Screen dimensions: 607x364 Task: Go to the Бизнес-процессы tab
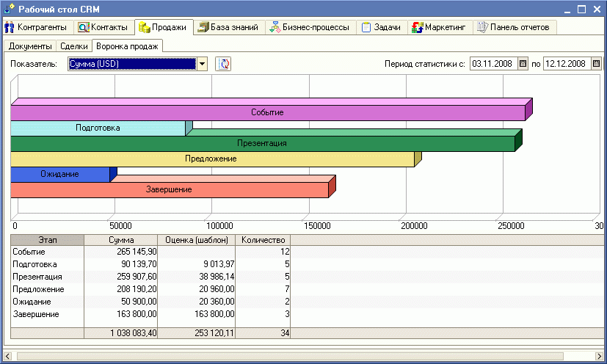point(310,28)
